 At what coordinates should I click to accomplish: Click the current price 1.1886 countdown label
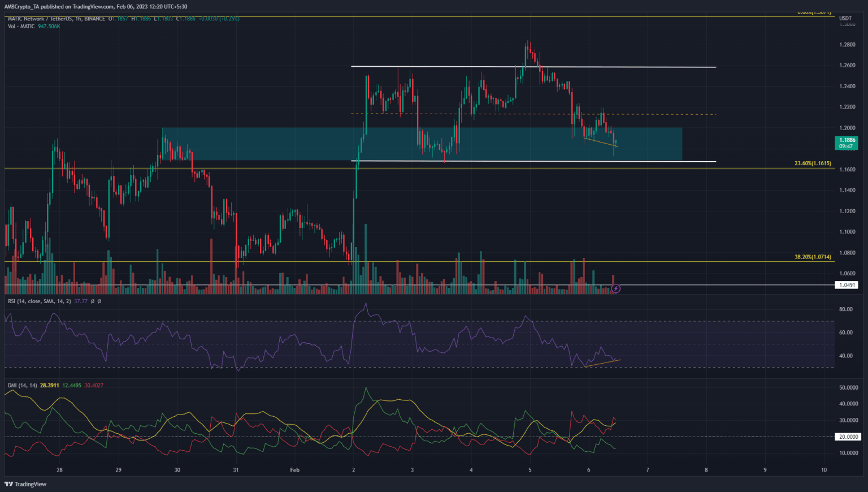coord(847,143)
